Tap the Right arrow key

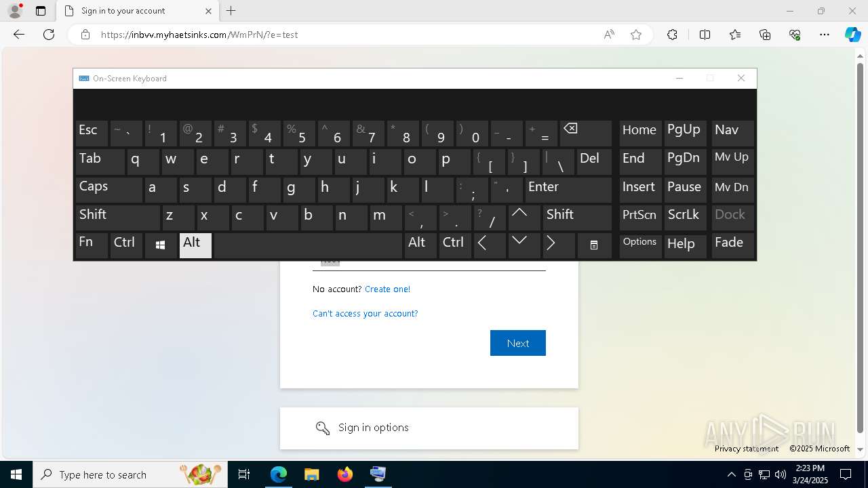tap(558, 245)
